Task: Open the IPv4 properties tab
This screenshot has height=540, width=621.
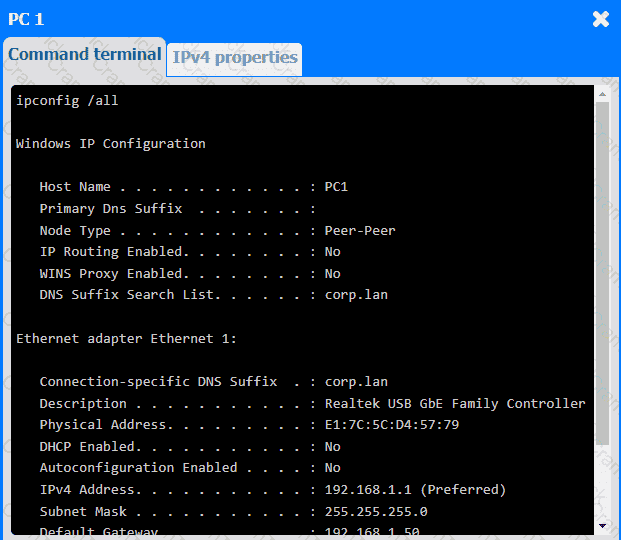Action: [235, 58]
